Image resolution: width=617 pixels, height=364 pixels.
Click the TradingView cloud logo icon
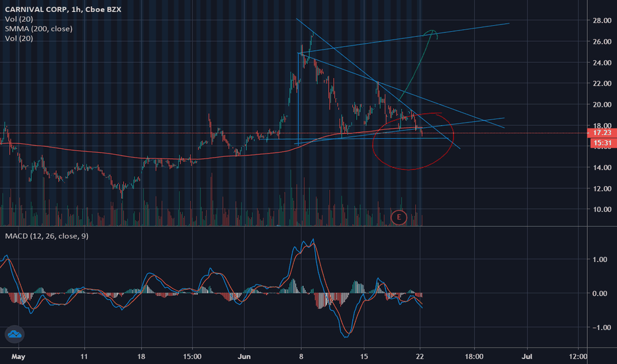coord(15,334)
